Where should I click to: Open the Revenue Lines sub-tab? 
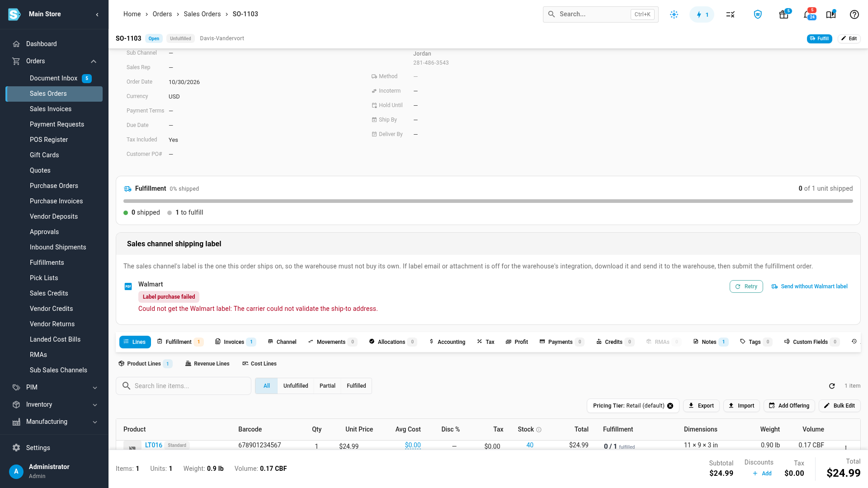[x=208, y=364]
